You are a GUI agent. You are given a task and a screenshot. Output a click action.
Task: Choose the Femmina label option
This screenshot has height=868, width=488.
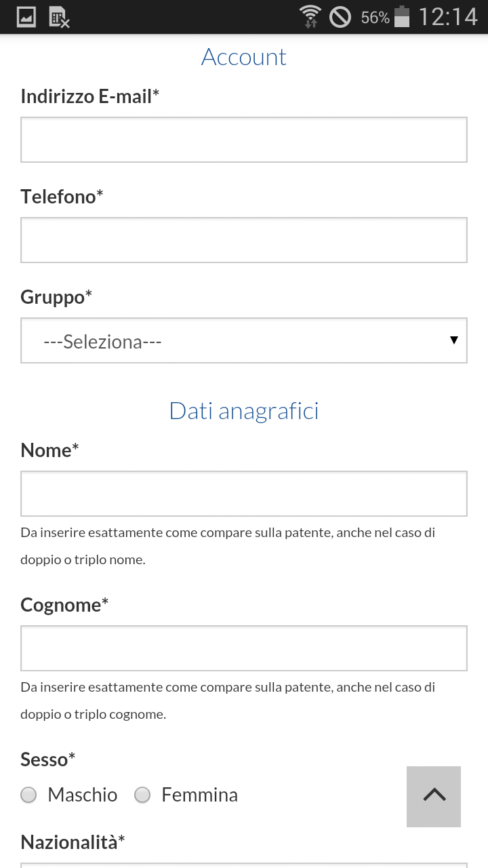(199, 795)
